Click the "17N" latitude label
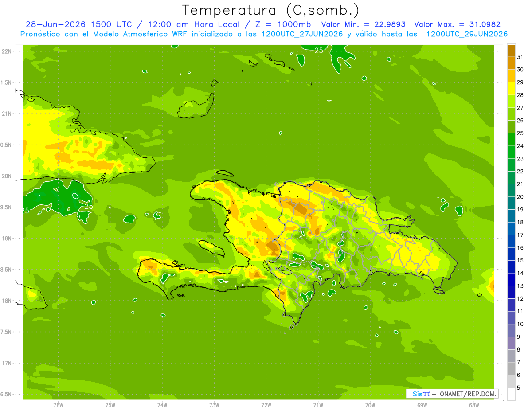 coord(7,363)
